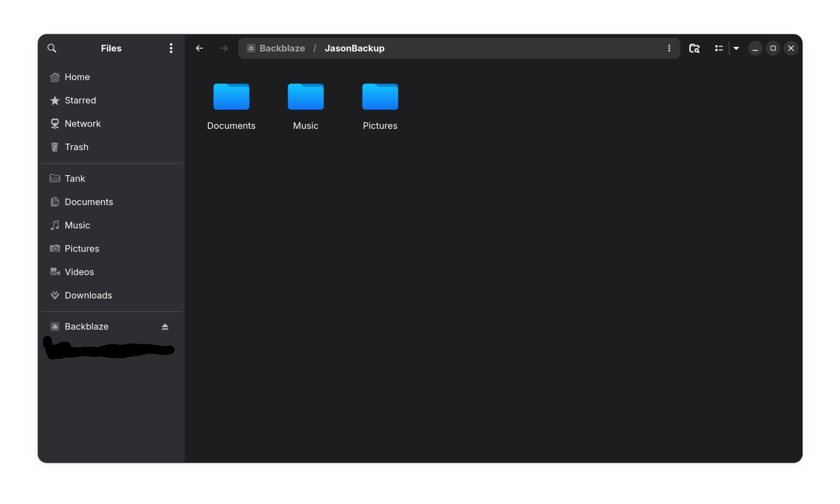Open Home in sidebar
Viewport: 840px width, 504px height.
point(77,77)
